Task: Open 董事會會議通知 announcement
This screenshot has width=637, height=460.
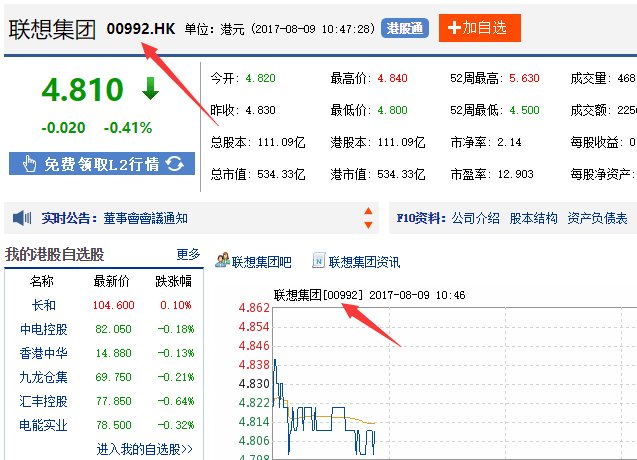Action: (x=145, y=219)
